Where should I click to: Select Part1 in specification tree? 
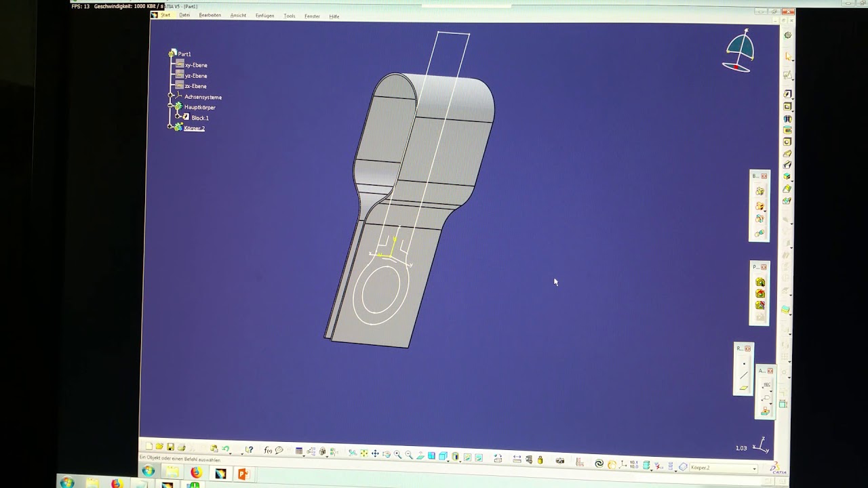pos(184,54)
